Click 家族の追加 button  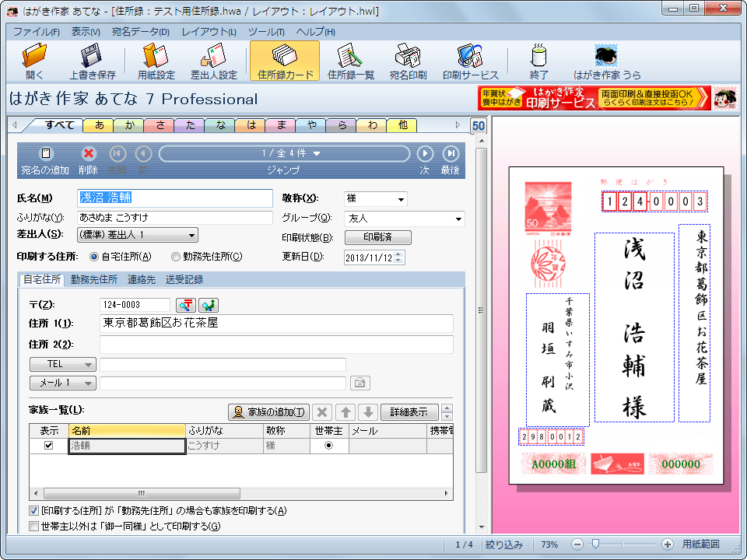coord(268,412)
